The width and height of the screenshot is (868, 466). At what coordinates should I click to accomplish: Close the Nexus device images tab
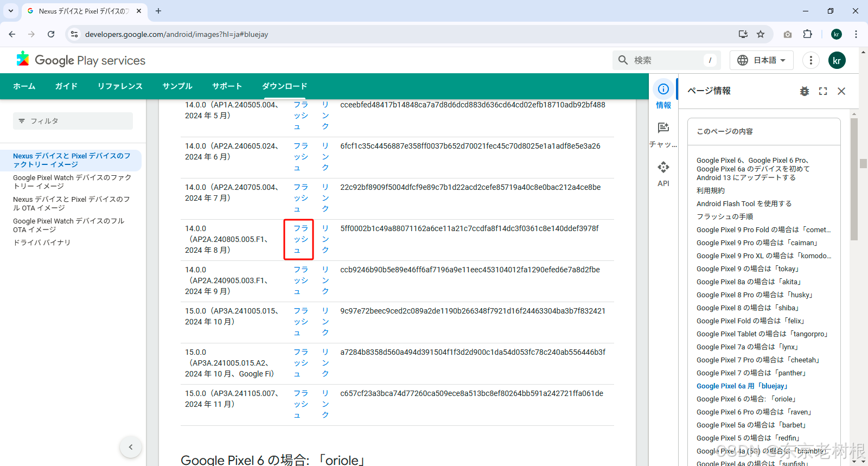click(139, 11)
